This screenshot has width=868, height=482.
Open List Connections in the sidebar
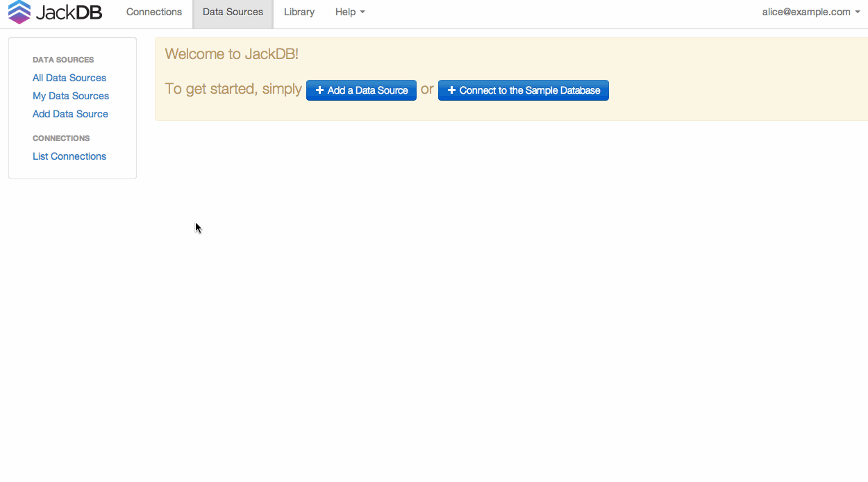(x=69, y=156)
